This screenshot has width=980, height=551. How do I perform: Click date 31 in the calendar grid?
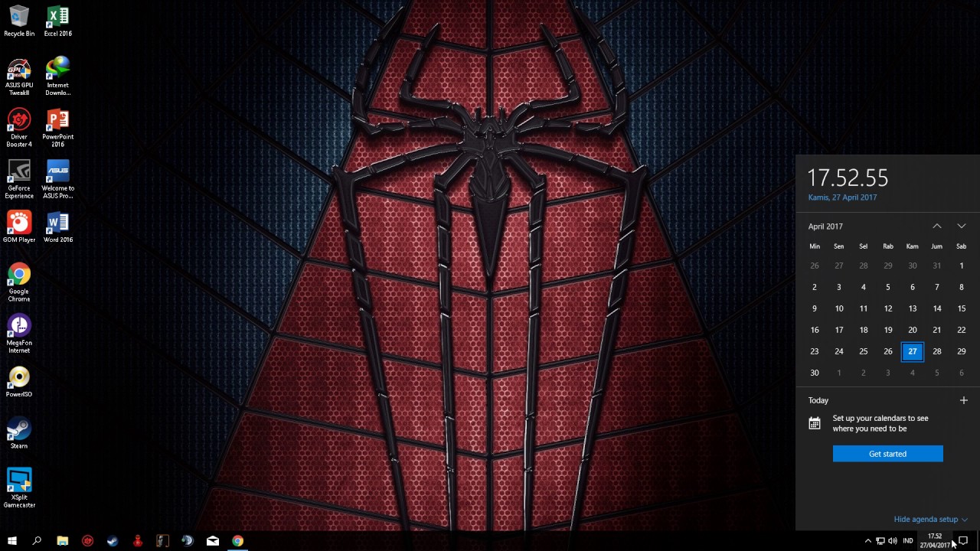(937, 266)
